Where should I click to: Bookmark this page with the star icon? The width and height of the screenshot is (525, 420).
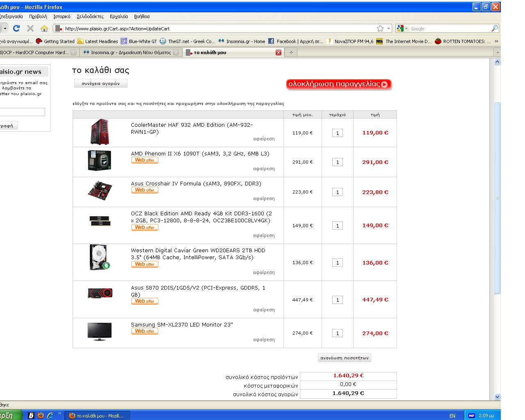tap(380, 28)
